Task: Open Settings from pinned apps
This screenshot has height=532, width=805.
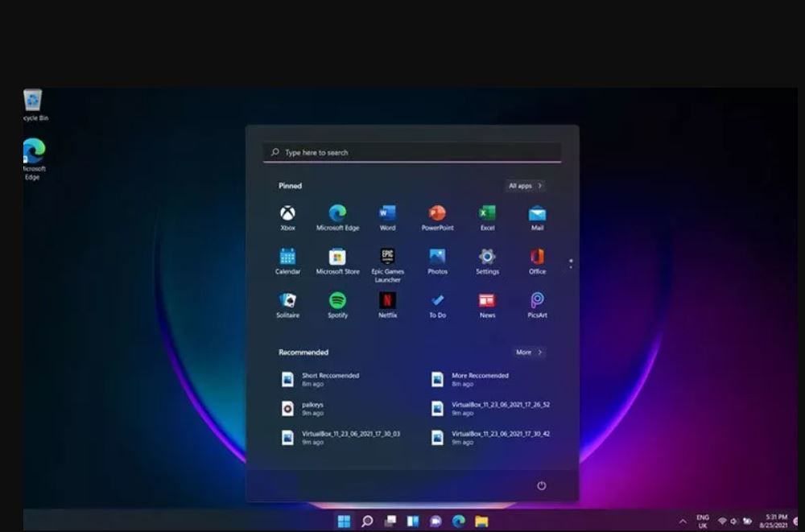Action: [x=487, y=262]
